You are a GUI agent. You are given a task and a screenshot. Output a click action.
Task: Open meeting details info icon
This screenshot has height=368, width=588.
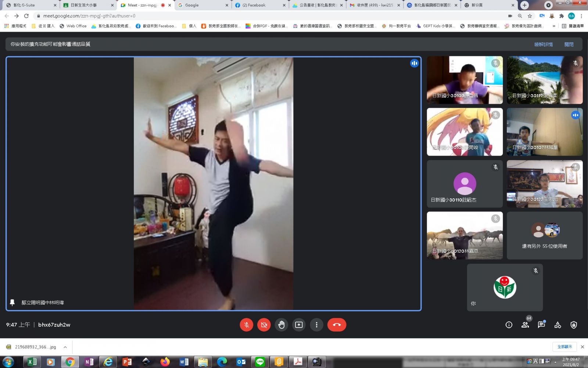(x=509, y=325)
